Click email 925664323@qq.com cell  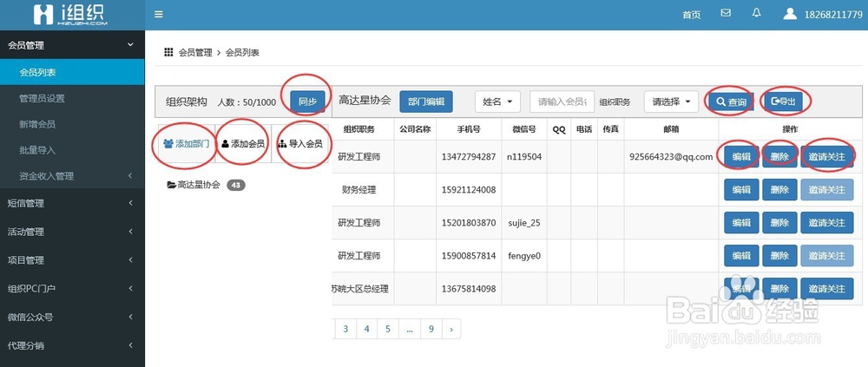coord(671,157)
